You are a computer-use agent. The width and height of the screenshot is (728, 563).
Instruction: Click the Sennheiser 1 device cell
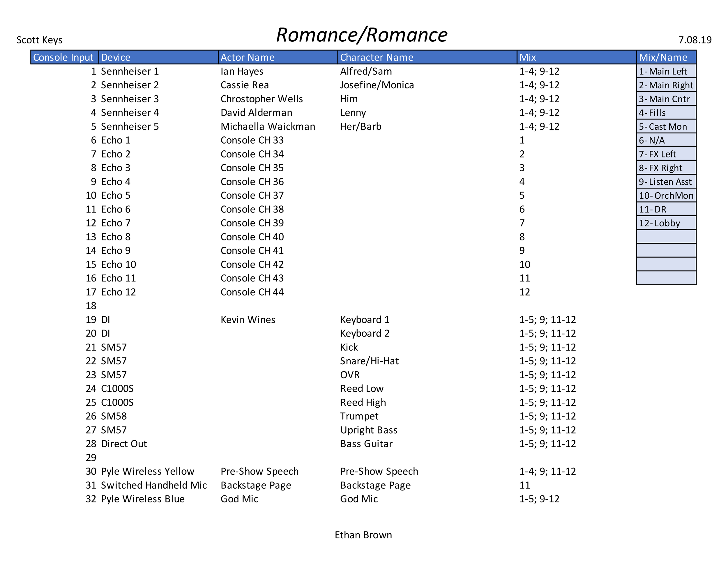click(x=130, y=71)
